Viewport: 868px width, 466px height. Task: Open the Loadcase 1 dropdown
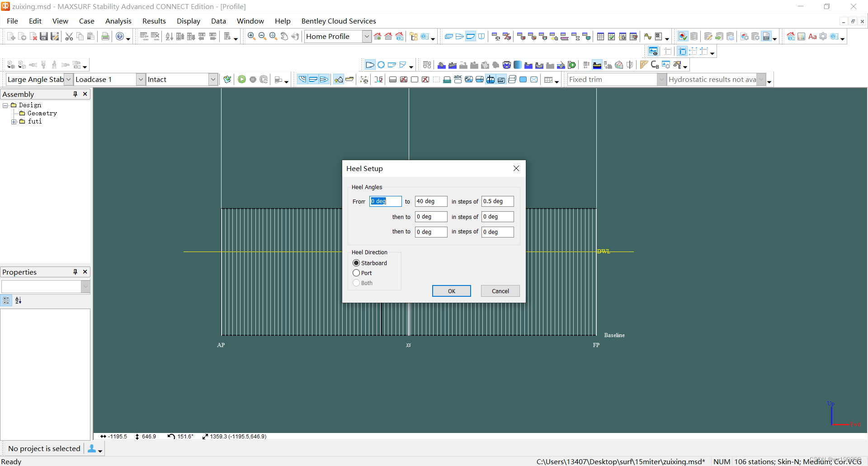click(x=141, y=80)
